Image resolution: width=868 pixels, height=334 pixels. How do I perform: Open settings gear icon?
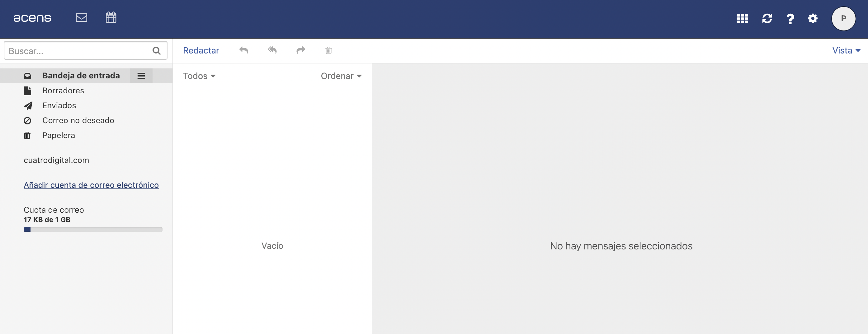point(812,19)
